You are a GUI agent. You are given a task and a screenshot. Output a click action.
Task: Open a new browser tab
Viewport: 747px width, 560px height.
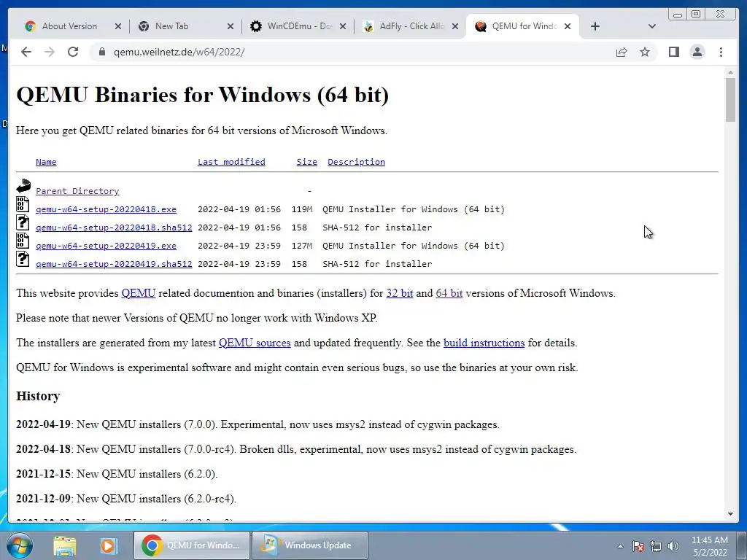click(595, 26)
